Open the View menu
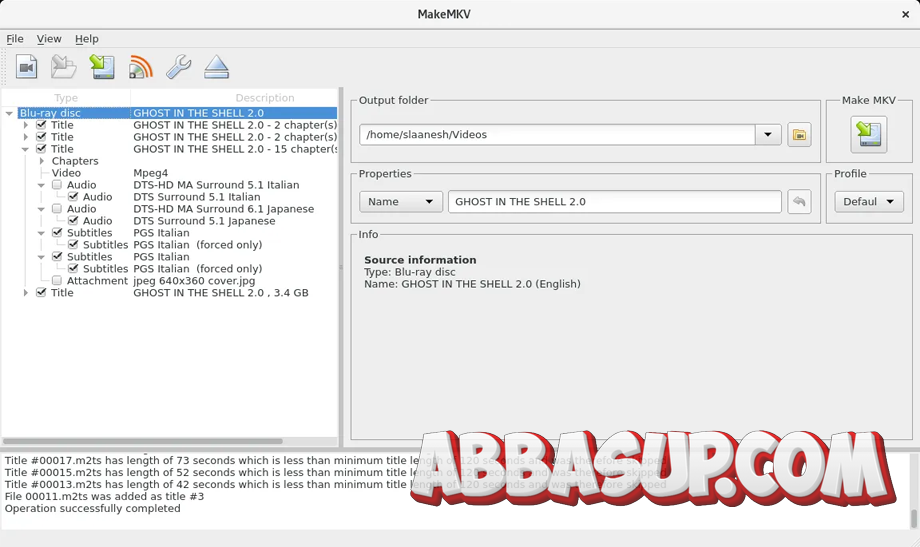920x547 pixels. [49, 39]
